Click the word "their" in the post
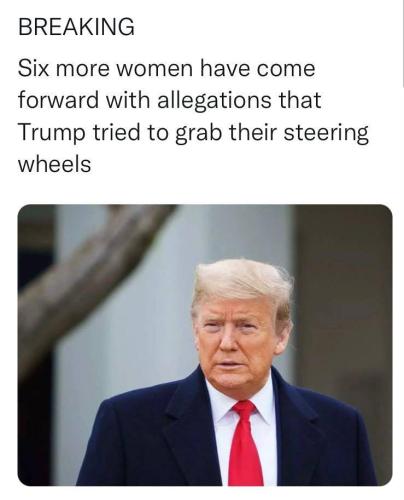 [x=253, y=132]
